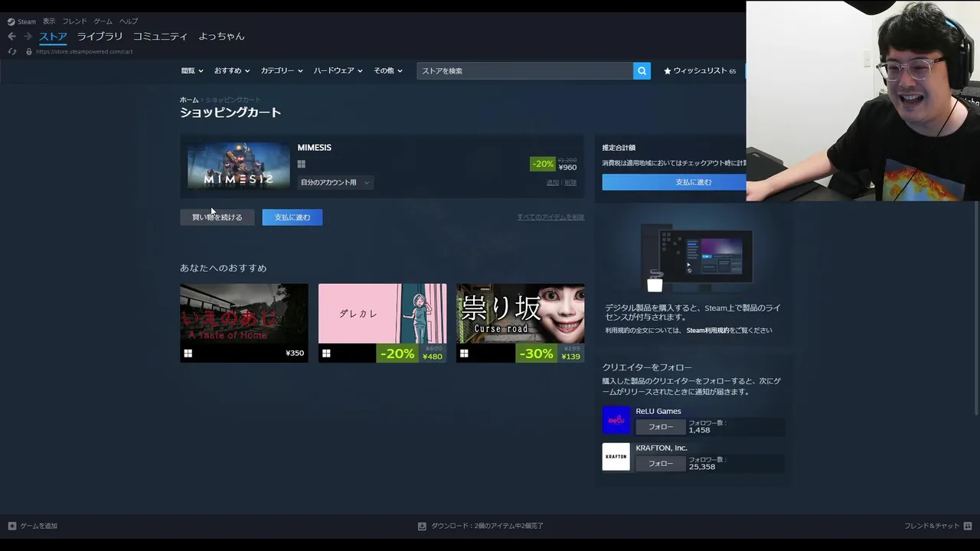Click -20% discount badge on MIMESIS

click(x=543, y=164)
